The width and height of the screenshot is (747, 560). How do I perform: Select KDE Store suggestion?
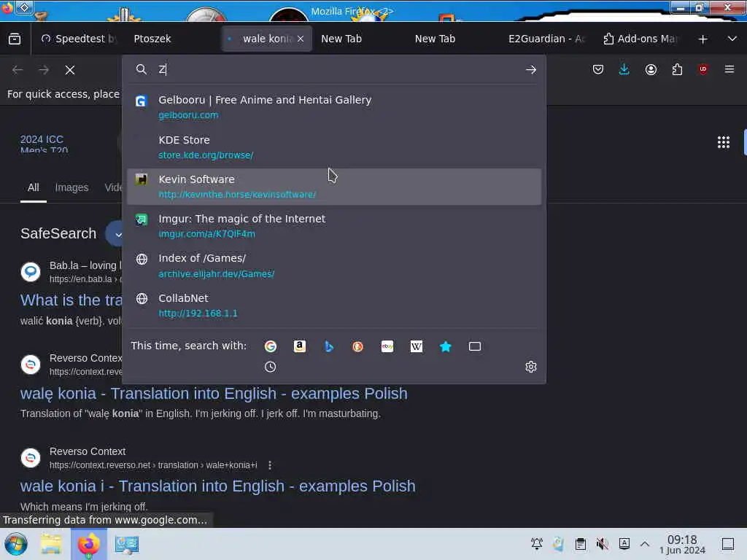334,147
